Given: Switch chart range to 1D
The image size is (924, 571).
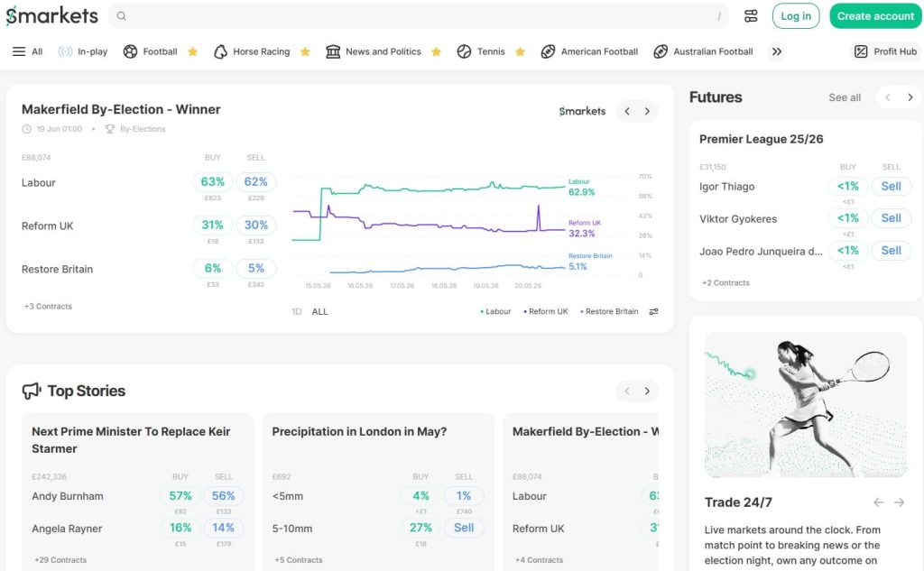Looking at the screenshot, I should click(296, 312).
